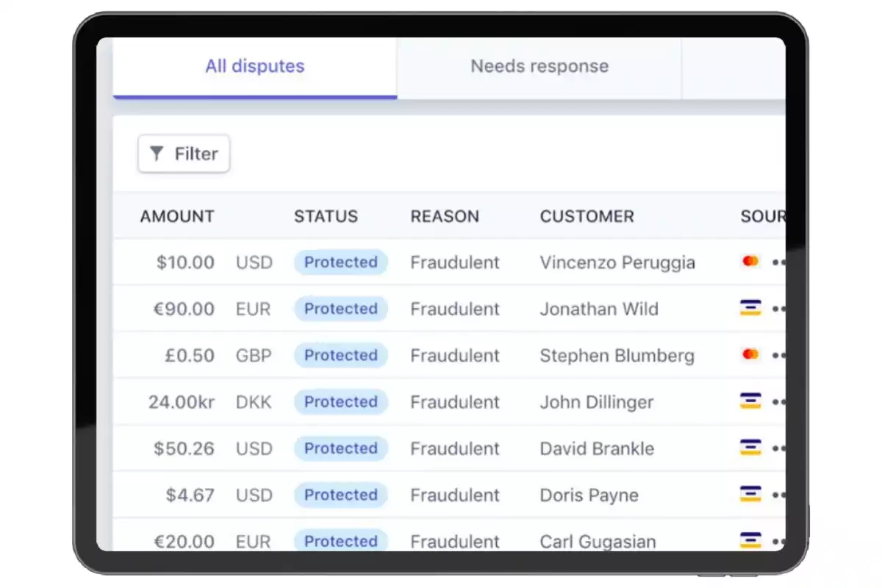Open customer Vincenzo Peruggia
Image resolution: width=882 pixels, height=588 pixels.
(x=617, y=262)
